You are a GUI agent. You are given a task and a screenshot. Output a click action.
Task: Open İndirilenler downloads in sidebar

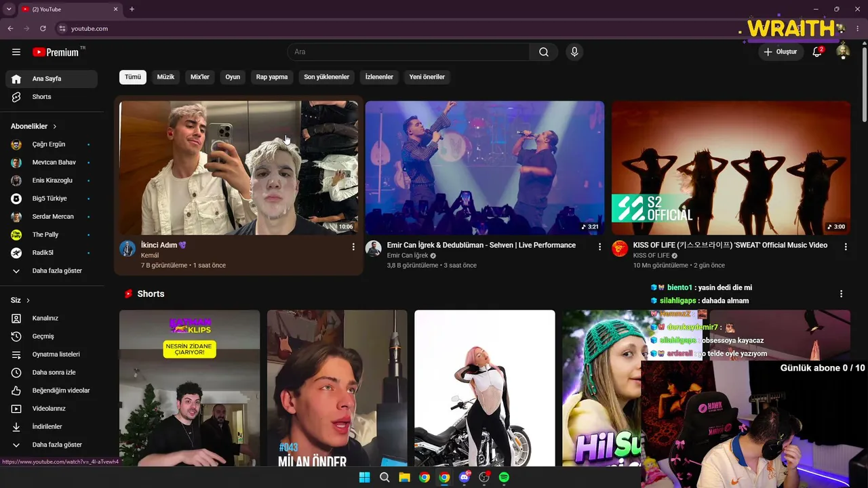(52, 427)
